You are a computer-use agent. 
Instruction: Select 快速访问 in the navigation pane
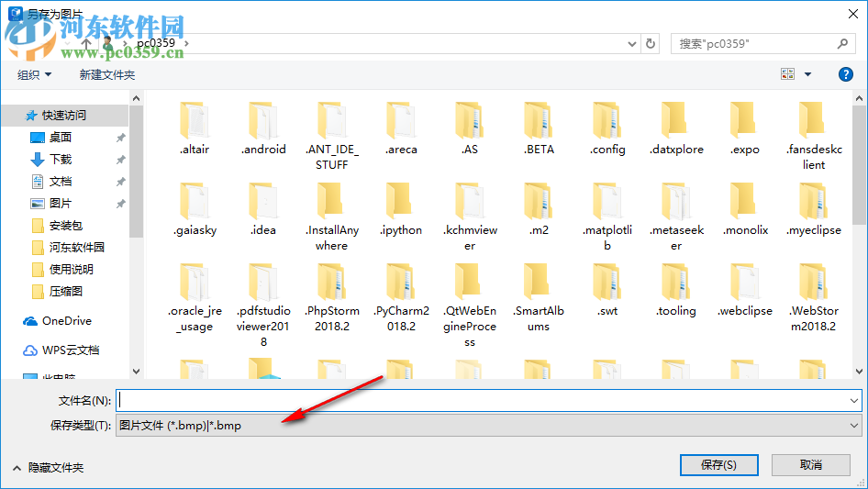click(65, 116)
